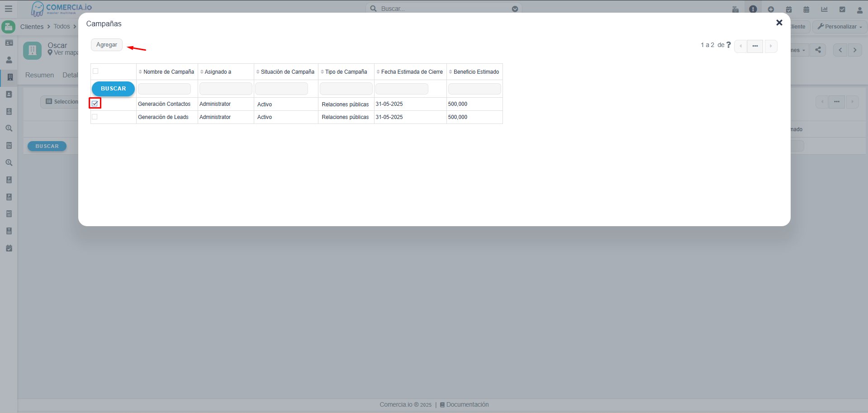
Task: Click the Oscar client name
Action: click(57, 45)
